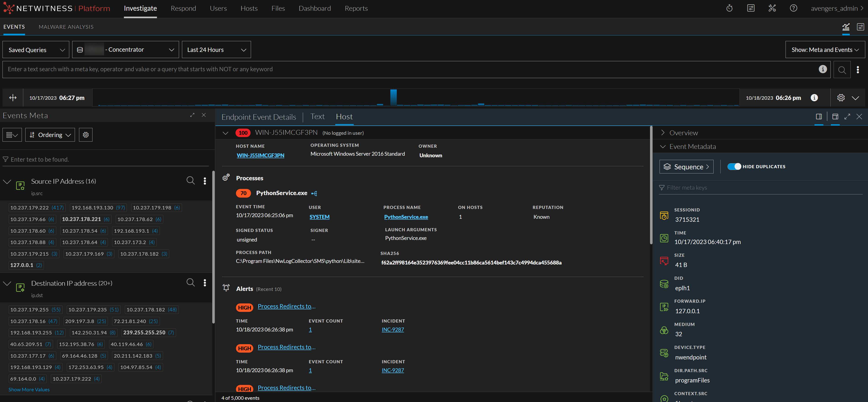
Task: Click the search icon in Source IP Address
Action: click(x=190, y=181)
